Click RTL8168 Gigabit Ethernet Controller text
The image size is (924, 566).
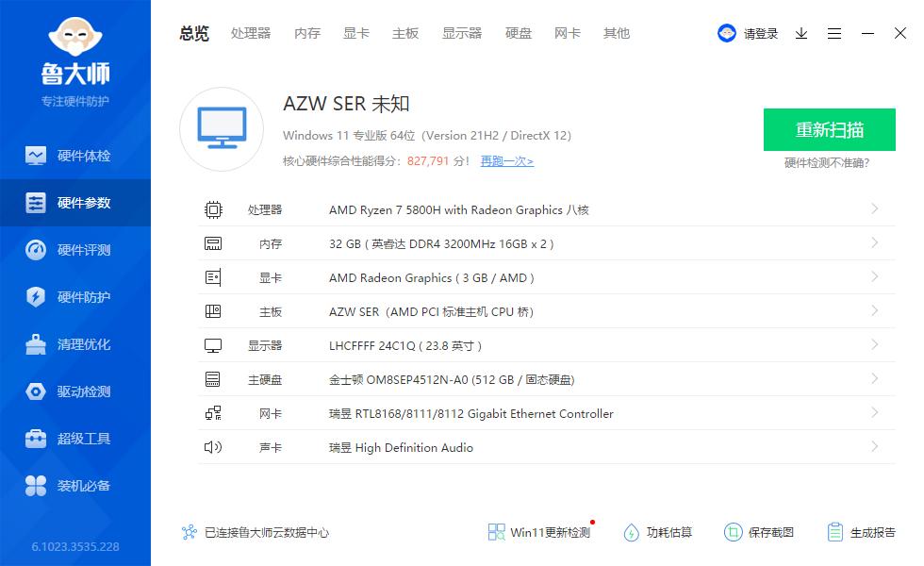click(470, 414)
